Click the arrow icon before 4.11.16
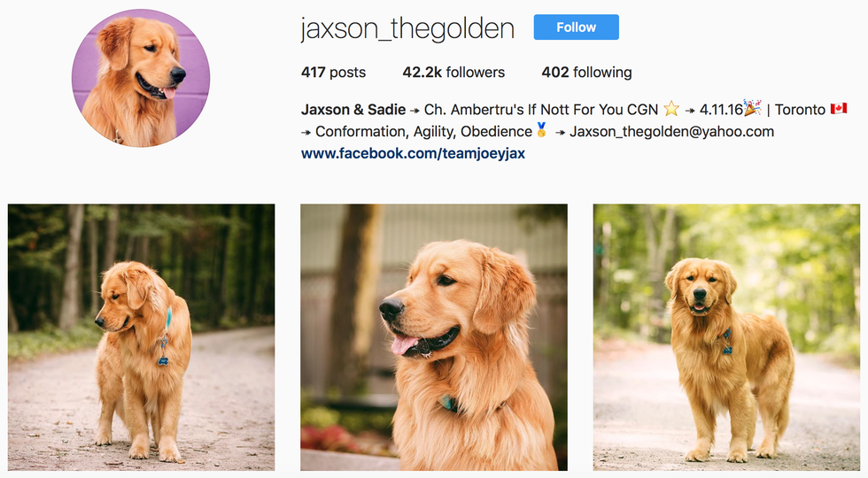The image size is (868, 478). pos(690,110)
